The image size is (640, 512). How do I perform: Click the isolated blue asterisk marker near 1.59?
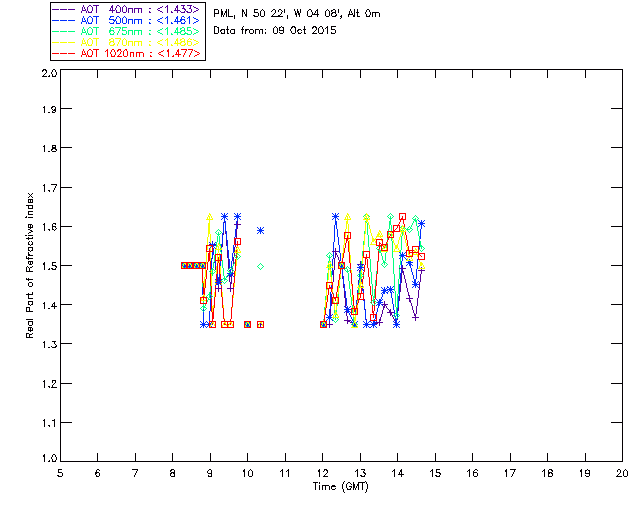(x=260, y=231)
